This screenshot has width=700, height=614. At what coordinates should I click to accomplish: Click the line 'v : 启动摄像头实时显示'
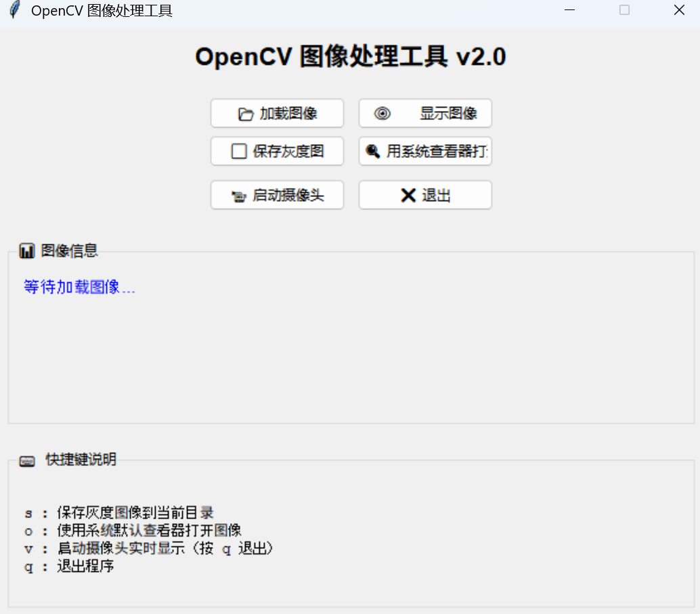point(149,548)
